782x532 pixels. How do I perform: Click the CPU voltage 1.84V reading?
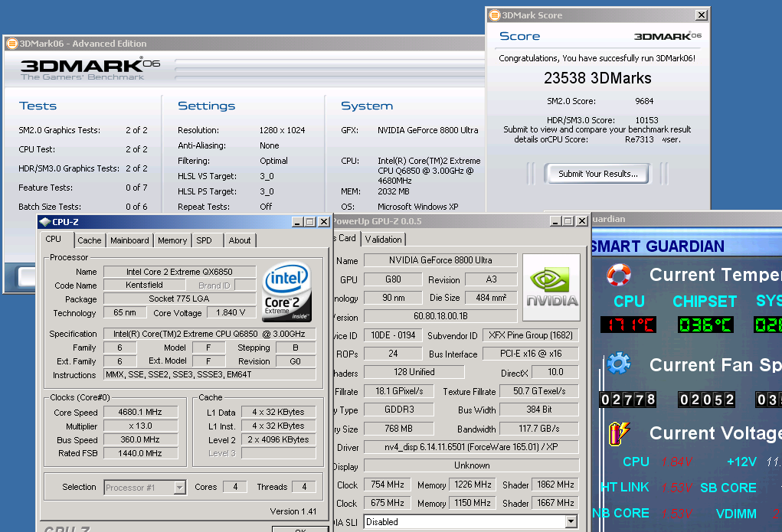(676, 462)
